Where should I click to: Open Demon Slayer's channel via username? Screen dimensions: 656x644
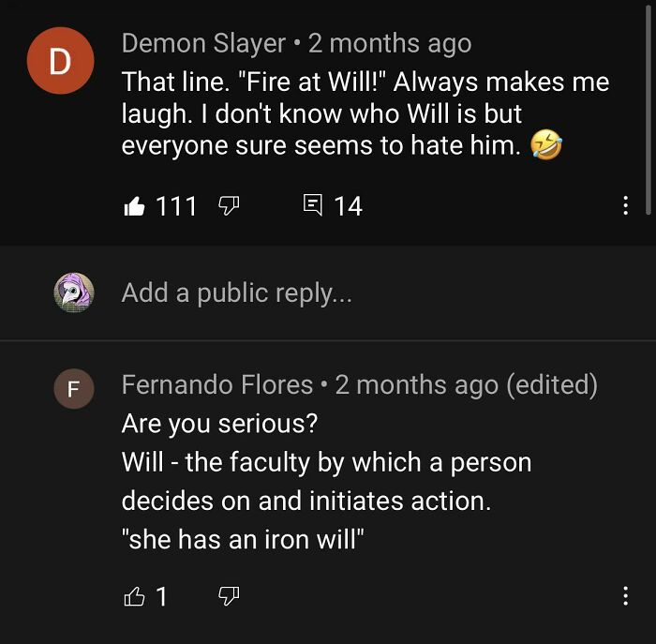click(x=203, y=43)
